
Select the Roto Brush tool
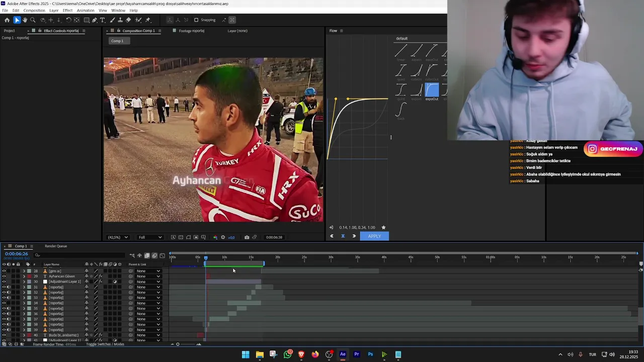click(138, 20)
